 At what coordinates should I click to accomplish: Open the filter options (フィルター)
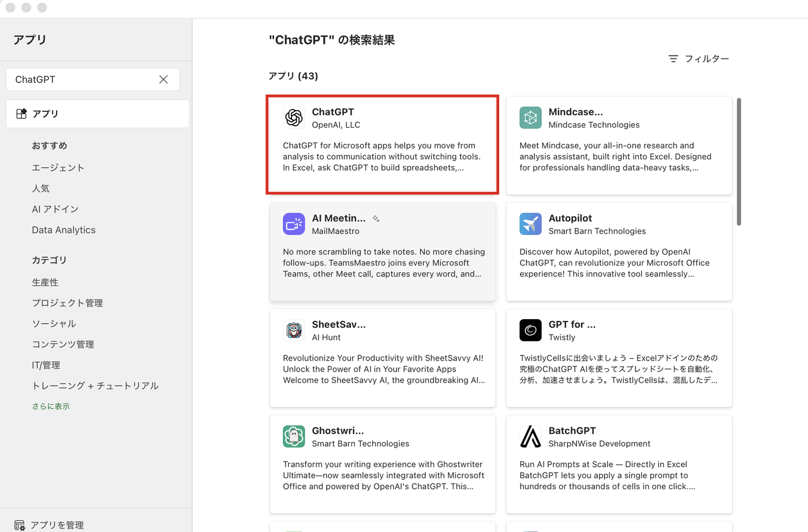pyautogui.click(x=698, y=59)
